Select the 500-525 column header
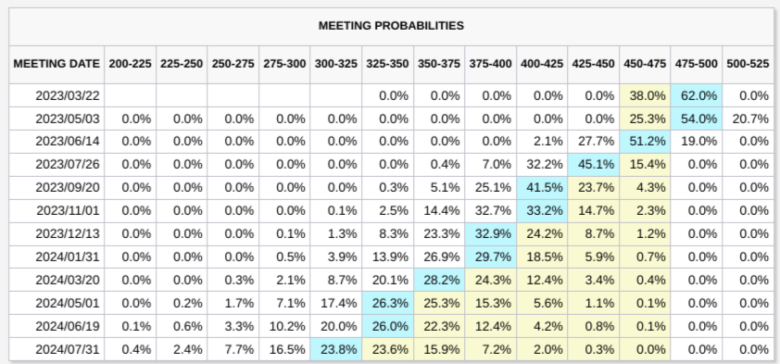This screenshot has height=364, width=780. [748, 64]
